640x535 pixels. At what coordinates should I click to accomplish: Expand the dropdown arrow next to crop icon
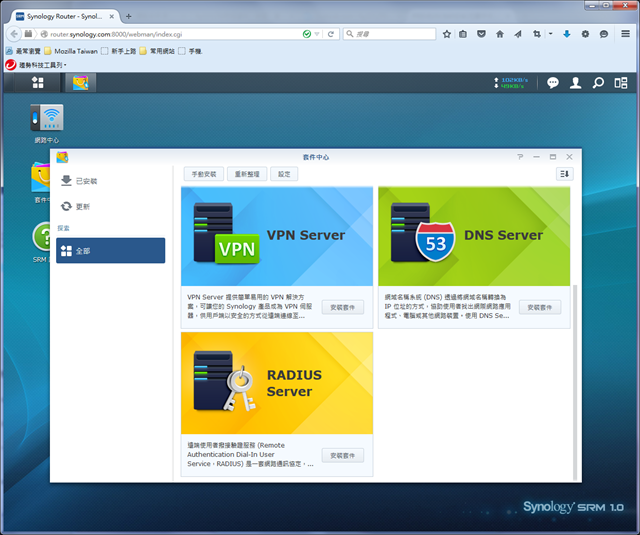[x=551, y=34]
